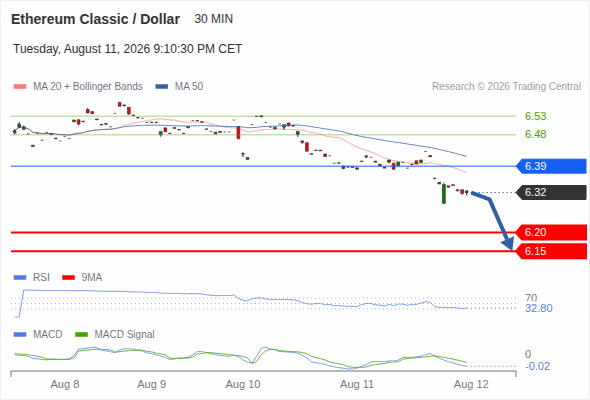
Task: Click the blue MA 50 legend swatch
Action: (x=162, y=87)
